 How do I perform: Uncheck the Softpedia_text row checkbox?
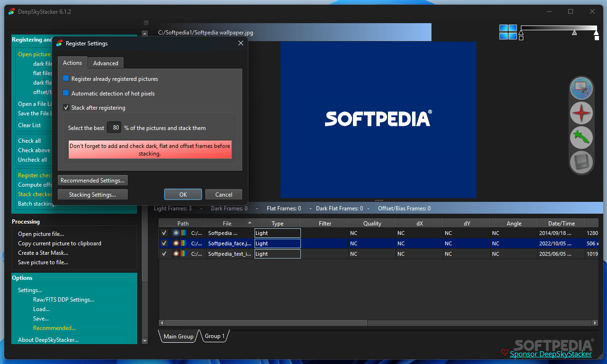tap(164, 254)
